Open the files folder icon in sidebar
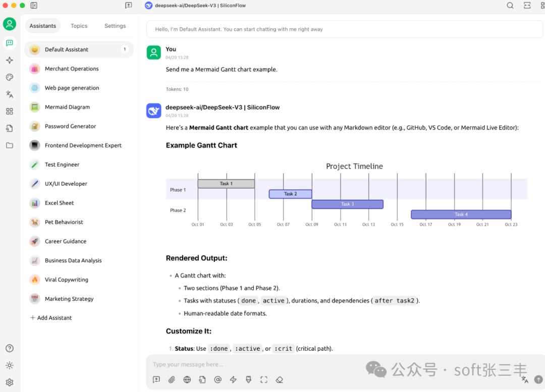Screen dimensions: 545x392 pos(10,145)
